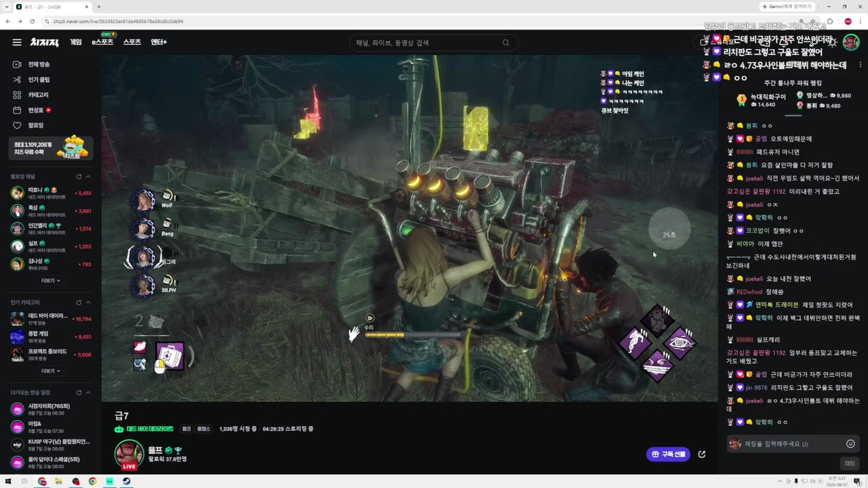Image resolution: width=868 pixels, height=488 pixels.
Task: Open the e스포츠 navigation tab
Action: click(103, 42)
